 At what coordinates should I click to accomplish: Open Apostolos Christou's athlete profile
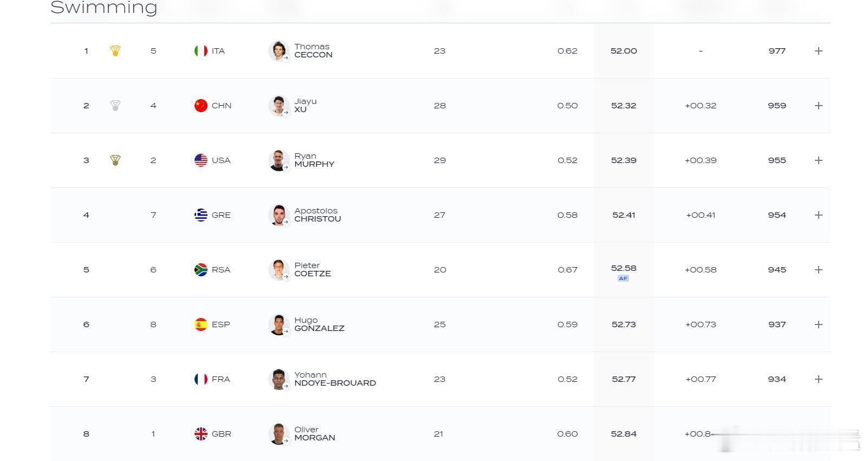(318, 215)
